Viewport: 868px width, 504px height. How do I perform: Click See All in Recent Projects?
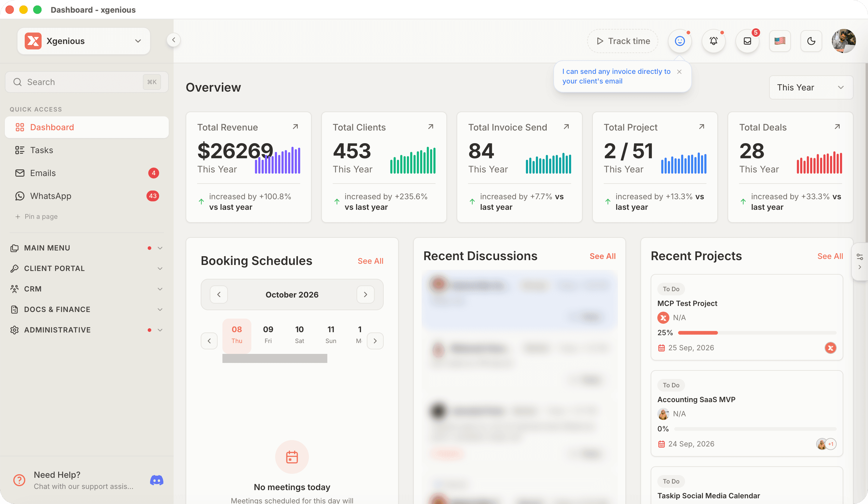(x=830, y=256)
